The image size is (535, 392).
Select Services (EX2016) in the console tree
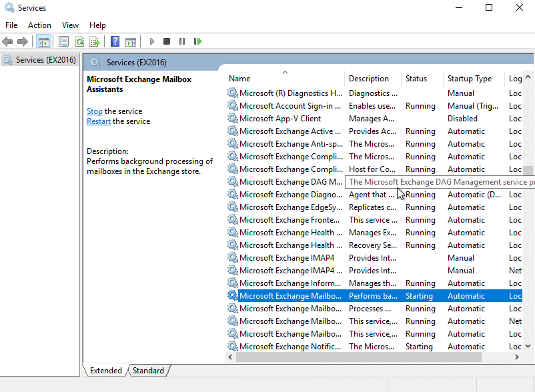45,60
